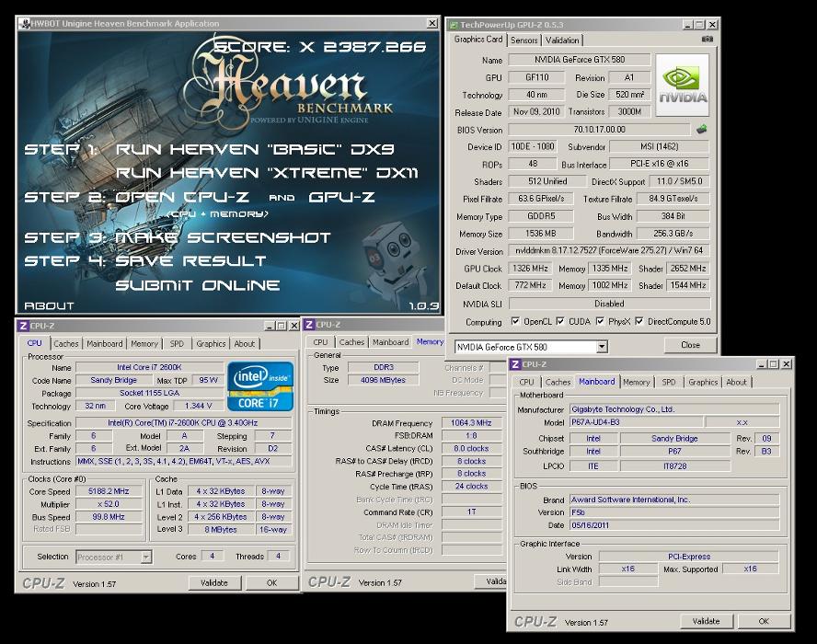Switch to GPU-Z Validation tab
This screenshot has height=644, width=817.
tap(562, 40)
